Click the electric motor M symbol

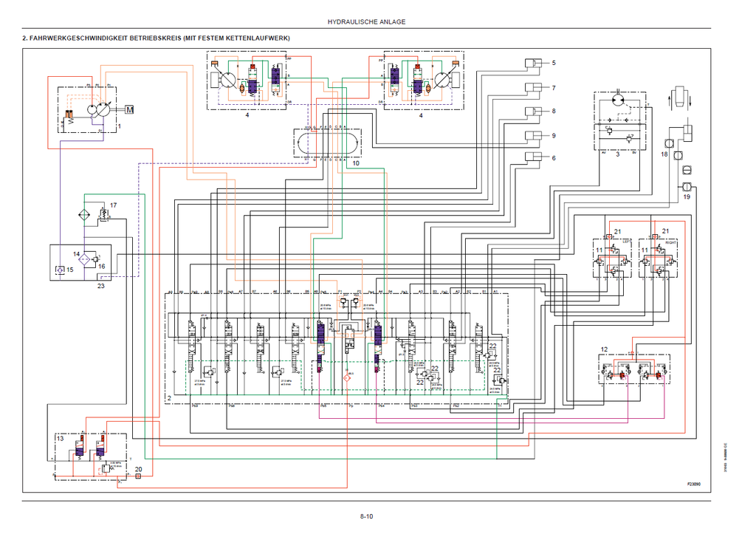(x=129, y=109)
